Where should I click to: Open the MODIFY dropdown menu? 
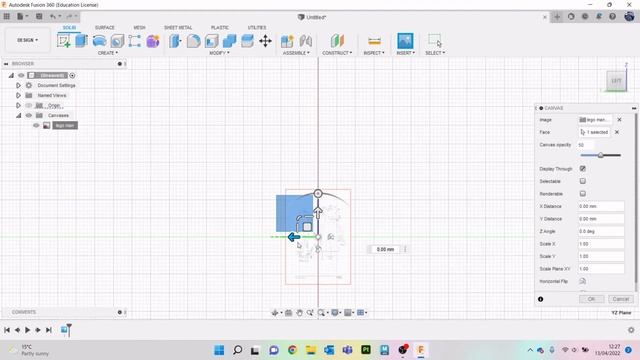point(220,53)
